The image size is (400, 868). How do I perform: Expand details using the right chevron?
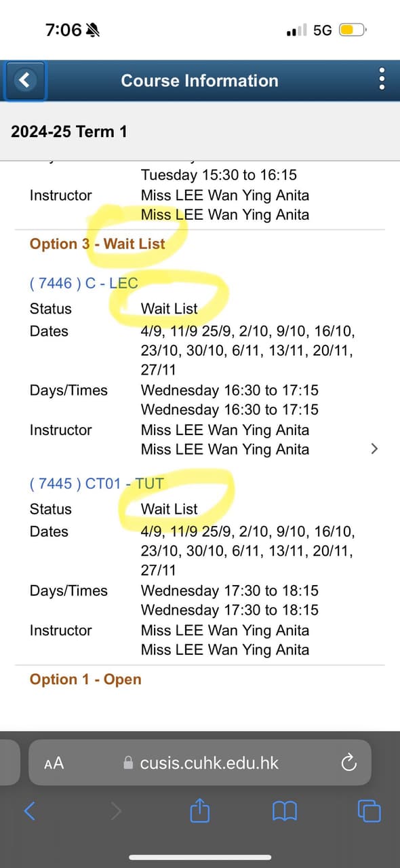(374, 449)
